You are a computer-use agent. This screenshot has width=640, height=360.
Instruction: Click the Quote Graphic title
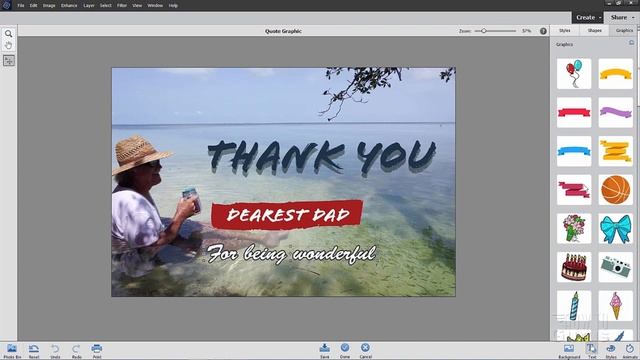tap(283, 31)
